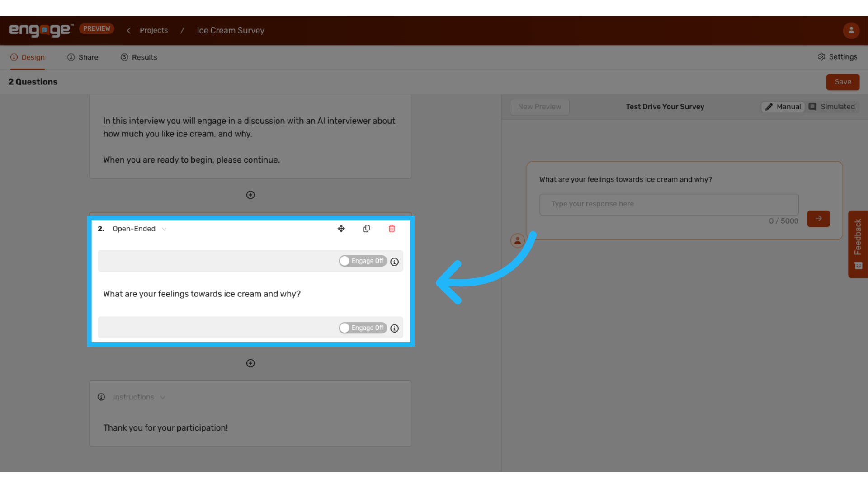Click the add question plus icon below question 2
This screenshot has width=868, height=488.
coord(250,363)
